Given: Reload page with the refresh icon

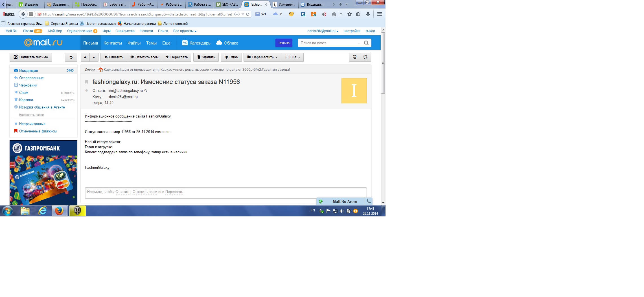Looking at the screenshot, I should [247, 14].
